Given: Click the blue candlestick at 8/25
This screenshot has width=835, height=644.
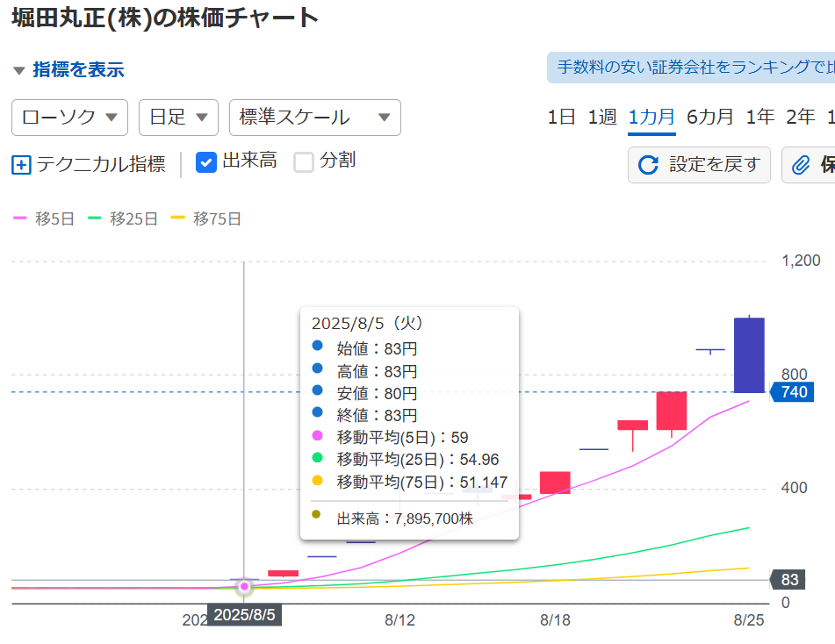Looking at the screenshot, I should click(x=749, y=354).
